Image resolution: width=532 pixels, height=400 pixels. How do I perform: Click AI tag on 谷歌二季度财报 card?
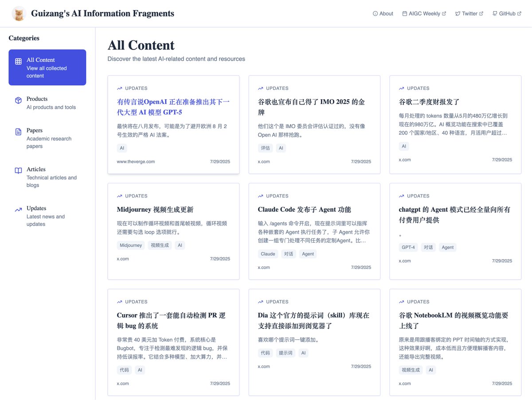[x=404, y=146]
